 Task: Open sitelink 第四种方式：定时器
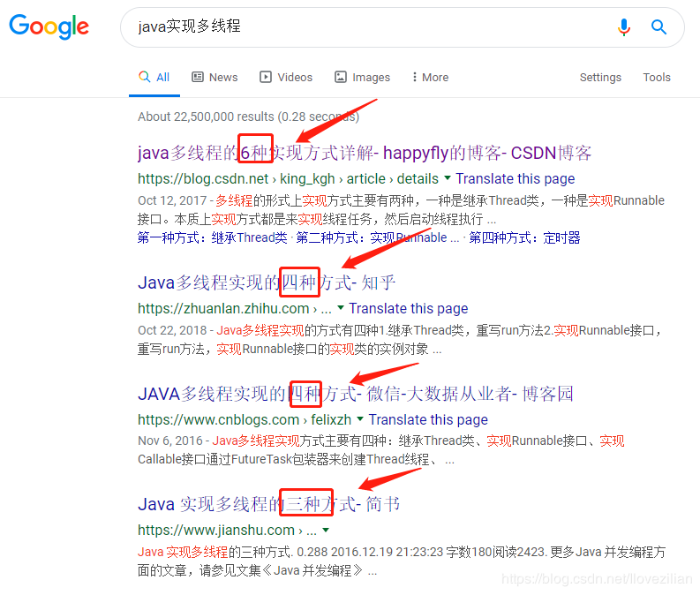point(524,237)
